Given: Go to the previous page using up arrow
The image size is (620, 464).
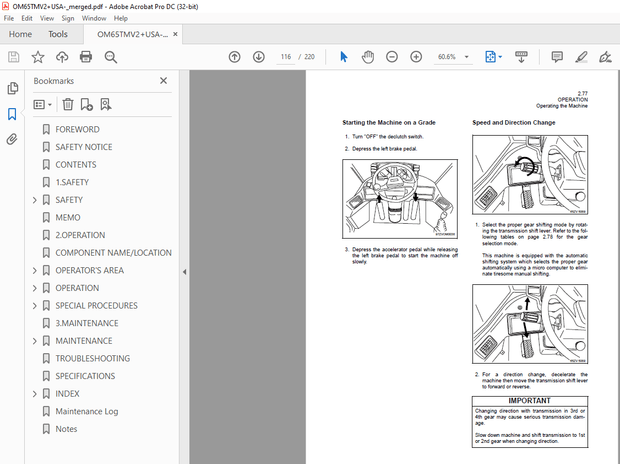Looking at the screenshot, I should [x=234, y=57].
